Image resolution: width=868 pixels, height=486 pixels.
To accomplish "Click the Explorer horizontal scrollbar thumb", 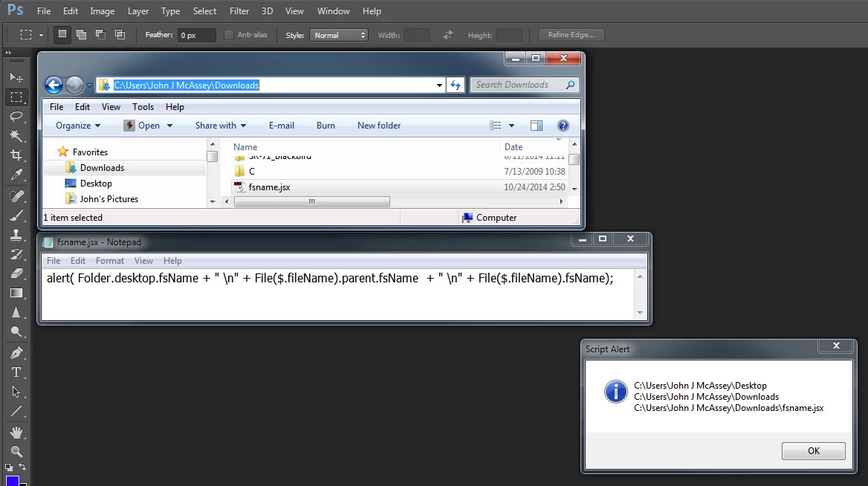I will point(311,201).
